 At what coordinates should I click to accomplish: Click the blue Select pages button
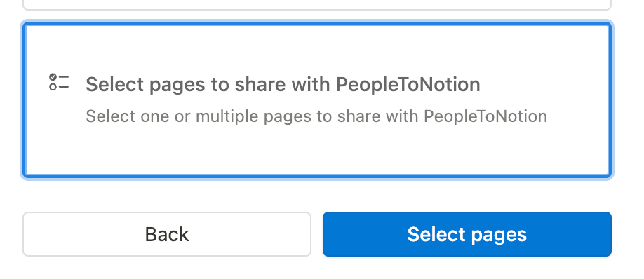(x=467, y=234)
